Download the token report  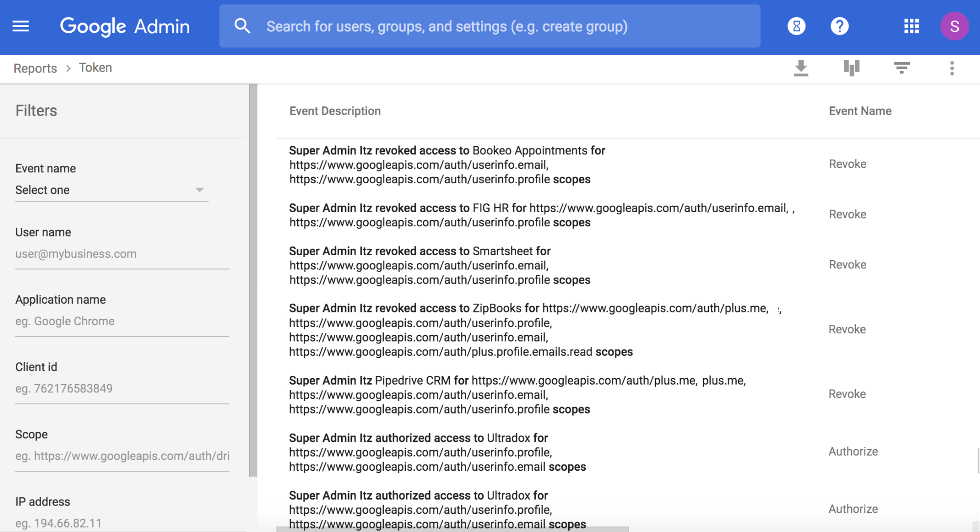click(801, 68)
